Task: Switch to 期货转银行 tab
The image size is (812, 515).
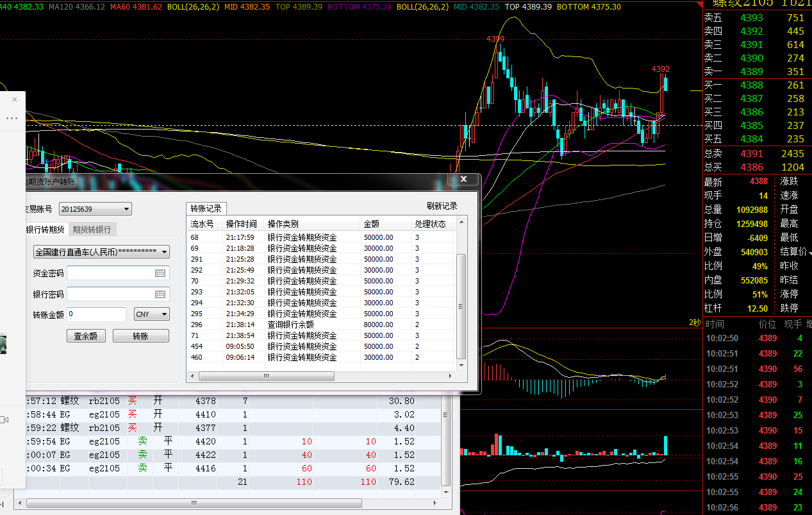Action: click(x=92, y=230)
